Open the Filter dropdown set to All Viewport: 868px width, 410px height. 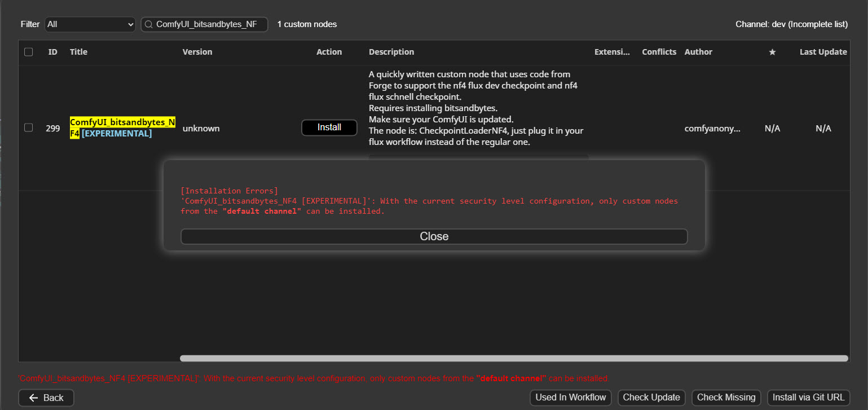(90, 24)
